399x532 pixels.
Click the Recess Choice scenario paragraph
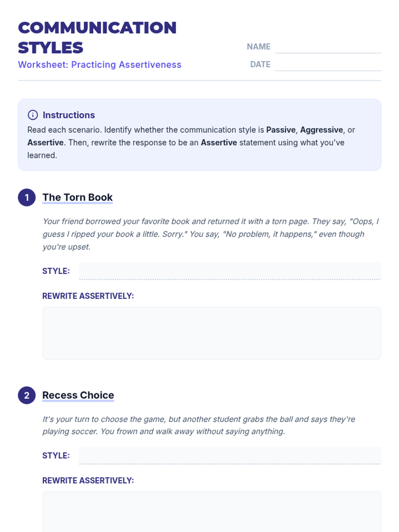pos(199,425)
